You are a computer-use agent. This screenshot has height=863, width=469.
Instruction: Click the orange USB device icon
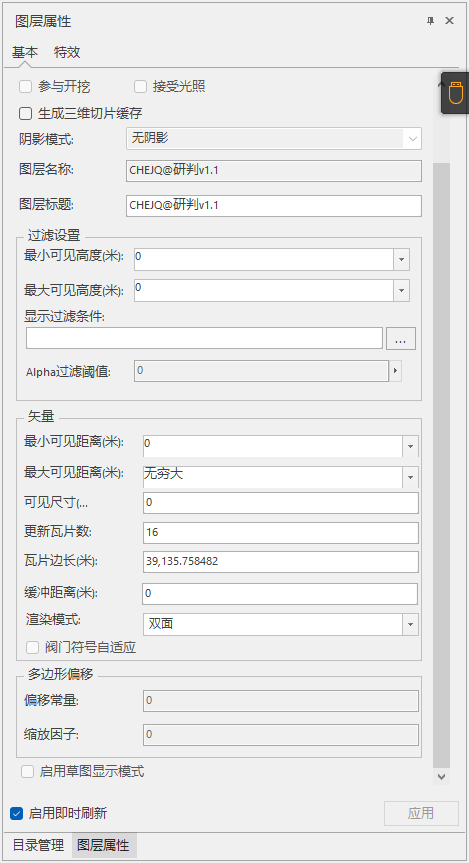click(455, 93)
